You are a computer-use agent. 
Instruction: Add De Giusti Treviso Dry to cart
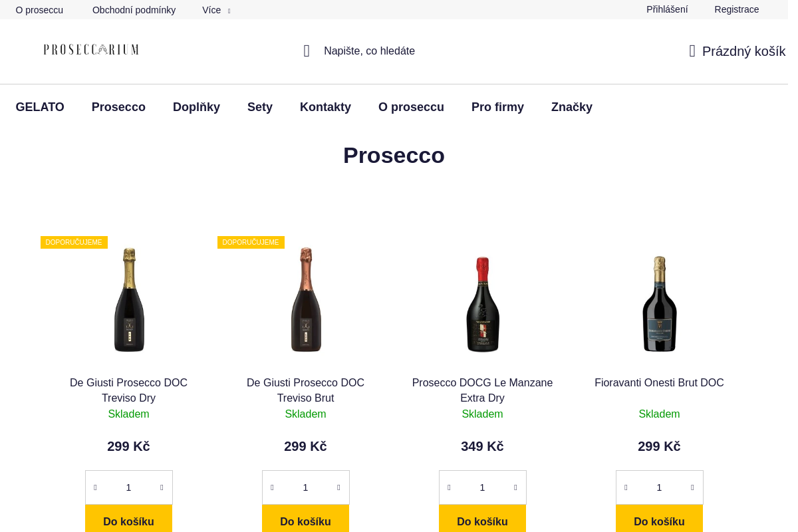pos(128,521)
